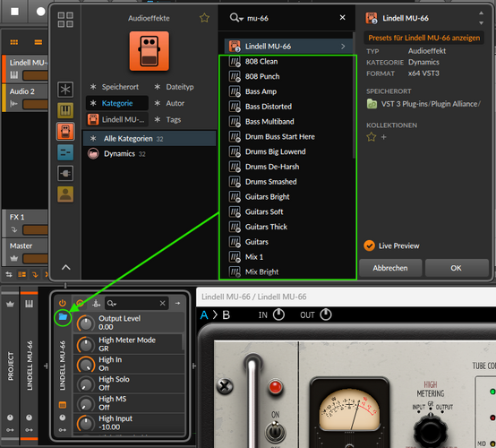This screenshot has height=448, width=496.
Task: Open preset folder icon in Lindell device
Action: tap(63, 316)
